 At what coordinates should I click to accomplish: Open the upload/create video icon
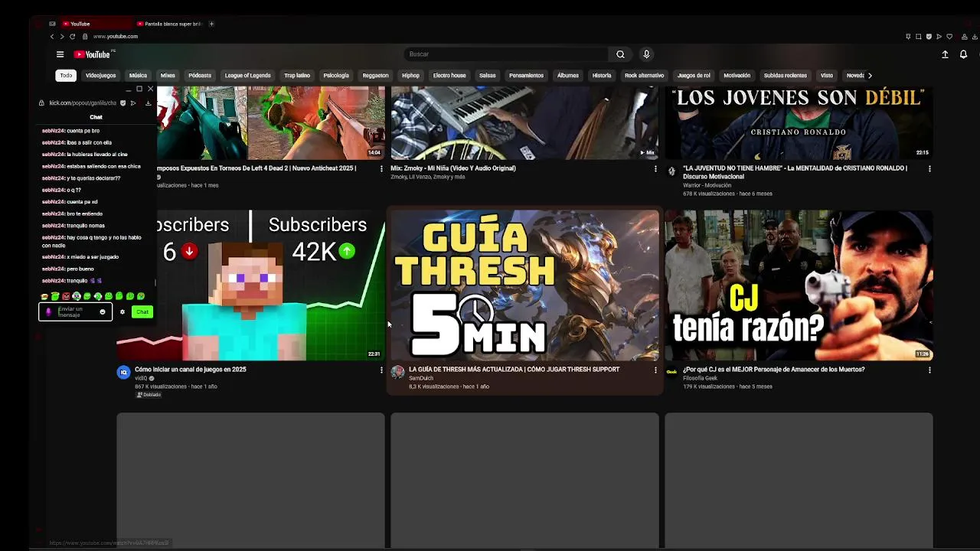pyautogui.click(x=945, y=54)
